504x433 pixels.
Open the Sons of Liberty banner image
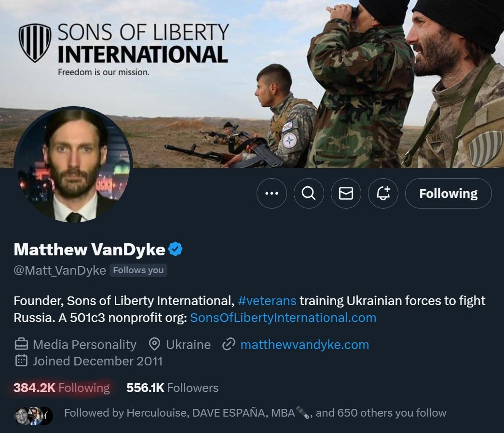point(252,84)
